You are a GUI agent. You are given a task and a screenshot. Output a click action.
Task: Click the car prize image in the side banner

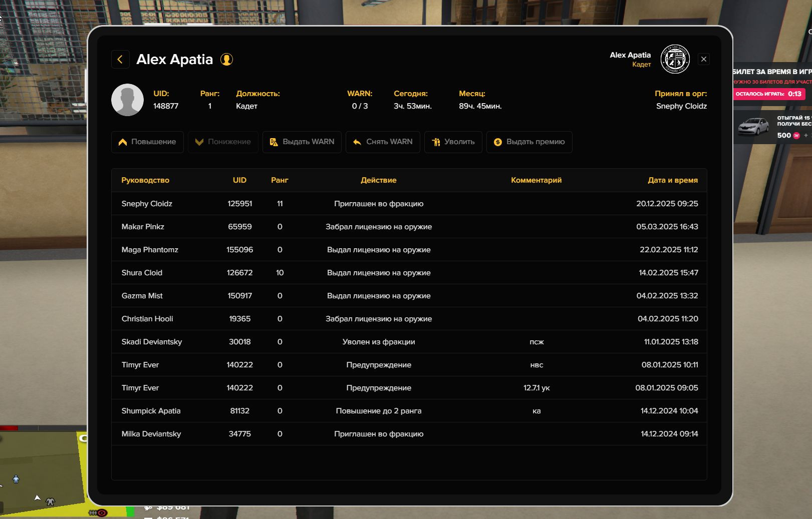click(754, 127)
